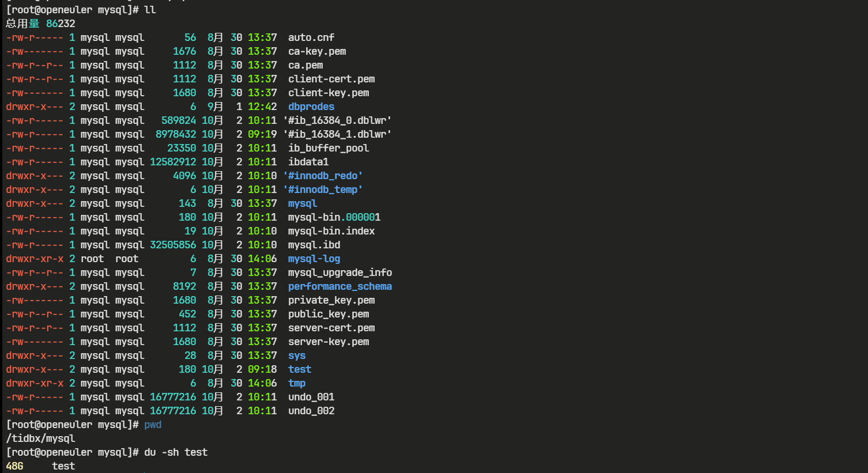868x473 pixels.
Task: Click the mysql-bin.index file name
Action: click(x=331, y=231)
